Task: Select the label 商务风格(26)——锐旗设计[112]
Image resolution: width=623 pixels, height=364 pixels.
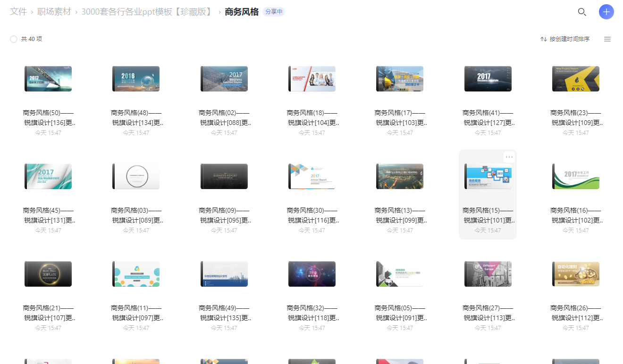Action: [x=576, y=313]
